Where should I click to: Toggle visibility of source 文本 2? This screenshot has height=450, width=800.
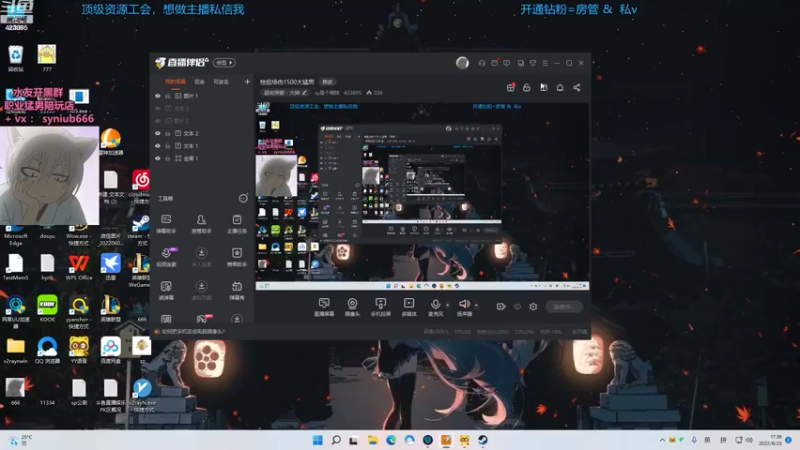(x=158, y=134)
